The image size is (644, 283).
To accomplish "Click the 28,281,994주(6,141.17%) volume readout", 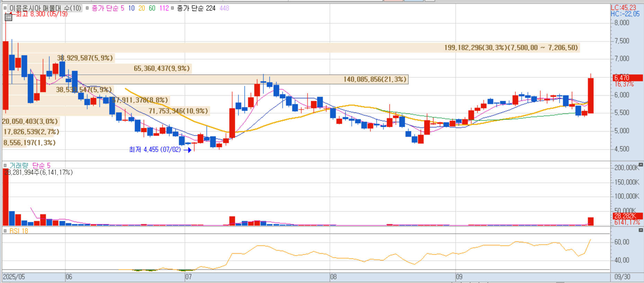I will point(38,172).
